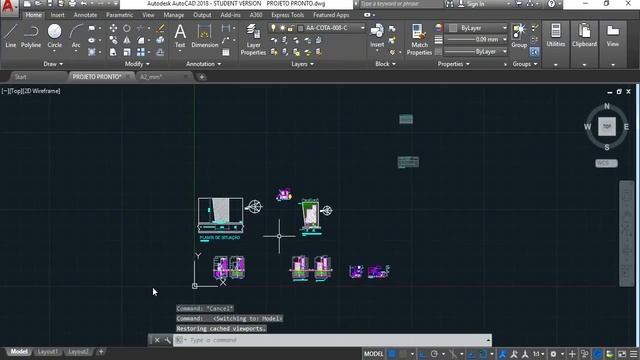Toggle layer freeze sun icon

coord(282,28)
